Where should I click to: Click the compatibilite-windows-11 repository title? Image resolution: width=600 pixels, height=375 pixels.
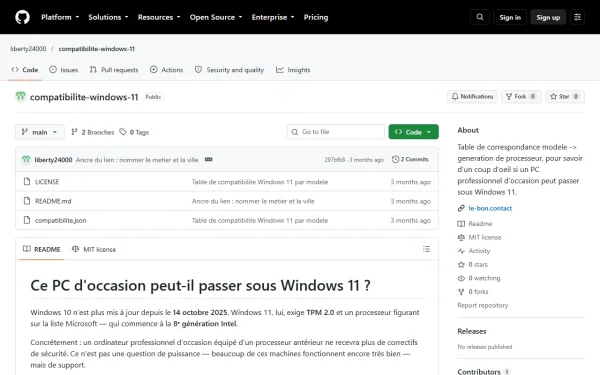point(84,97)
